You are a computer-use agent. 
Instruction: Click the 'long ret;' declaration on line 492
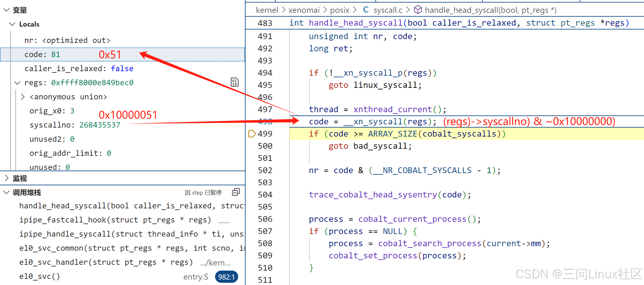pos(330,48)
